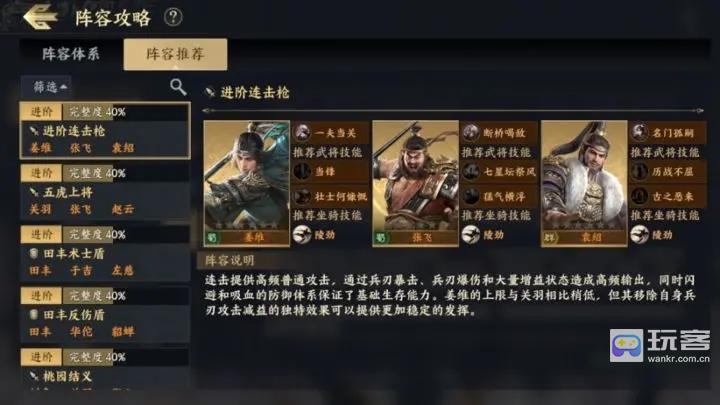
Task: Click 七星坛祭风 recommended skill icon
Action: coord(471,172)
